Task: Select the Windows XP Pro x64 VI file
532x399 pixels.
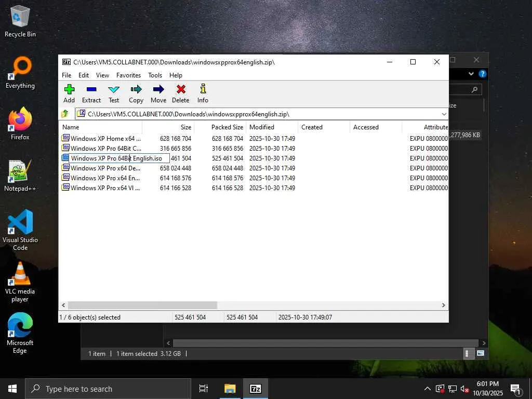Action: [x=105, y=188]
